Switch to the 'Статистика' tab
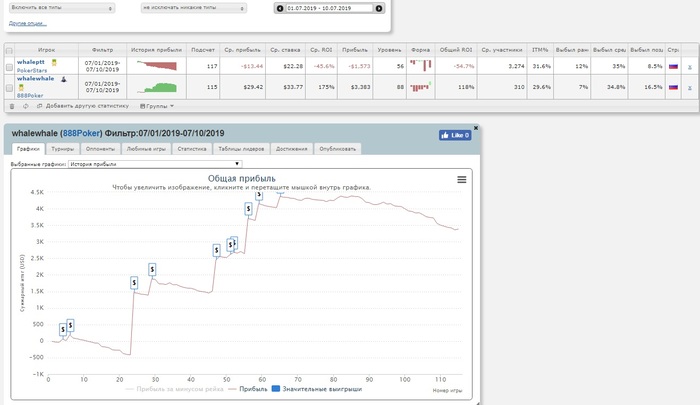The width and height of the screenshot is (700, 405). (x=192, y=149)
